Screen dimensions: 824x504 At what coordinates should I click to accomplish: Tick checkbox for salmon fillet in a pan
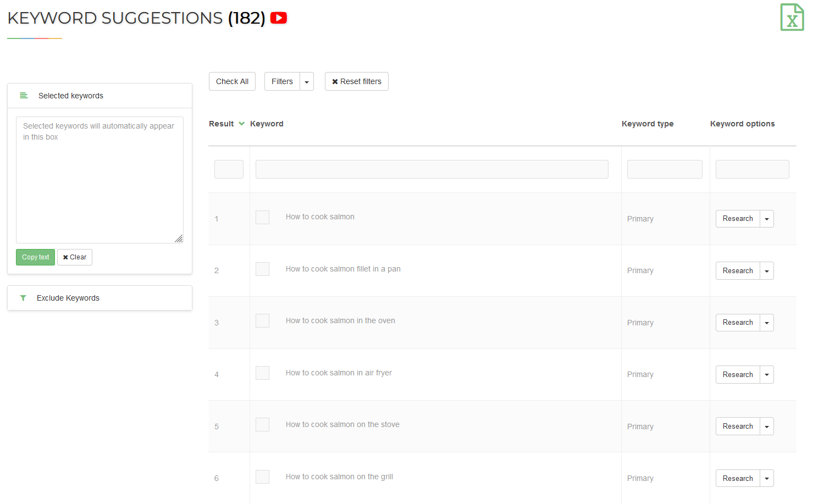coord(262,269)
